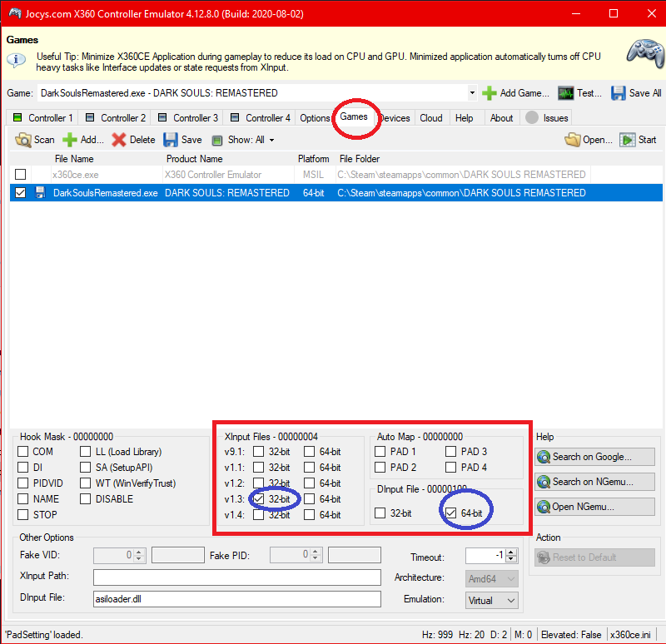This screenshot has width=666, height=644.
Task: Open the Options tab
Action: coord(315,118)
